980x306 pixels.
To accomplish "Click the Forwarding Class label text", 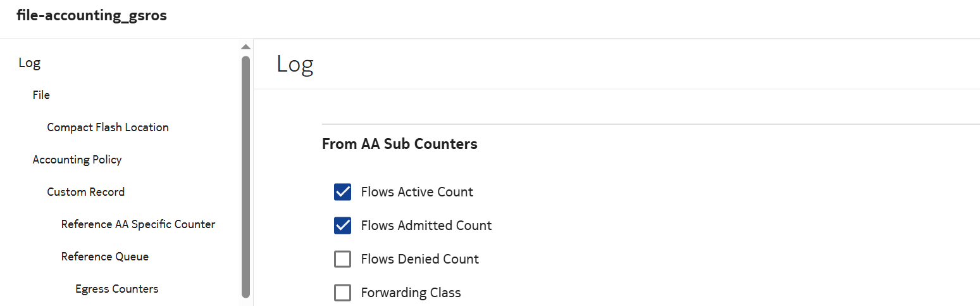I will 411,293.
